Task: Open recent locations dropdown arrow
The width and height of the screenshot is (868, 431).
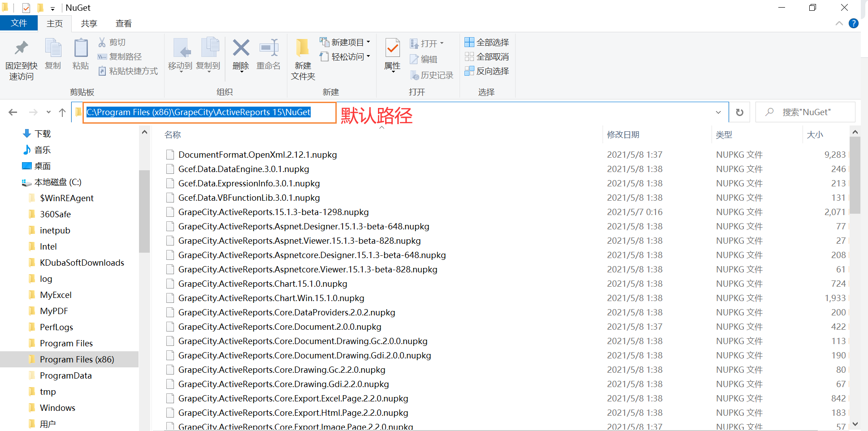Action: 48,112
